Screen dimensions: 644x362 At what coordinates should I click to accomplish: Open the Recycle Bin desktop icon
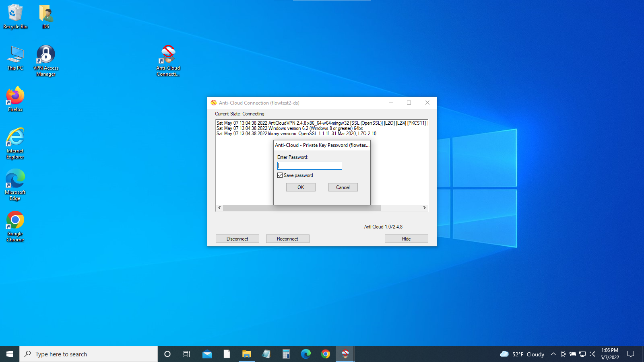(15, 16)
